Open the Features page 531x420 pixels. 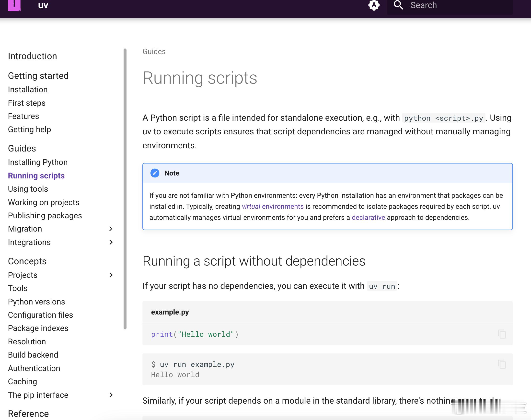tap(23, 116)
